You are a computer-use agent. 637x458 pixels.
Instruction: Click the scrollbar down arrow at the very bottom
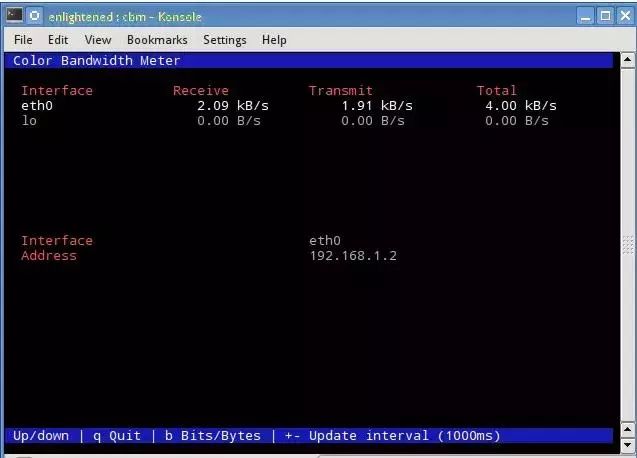coord(627,445)
